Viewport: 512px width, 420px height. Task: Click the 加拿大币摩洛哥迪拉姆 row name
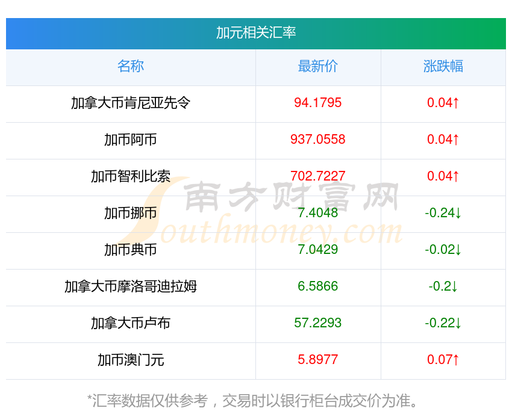tap(131, 286)
